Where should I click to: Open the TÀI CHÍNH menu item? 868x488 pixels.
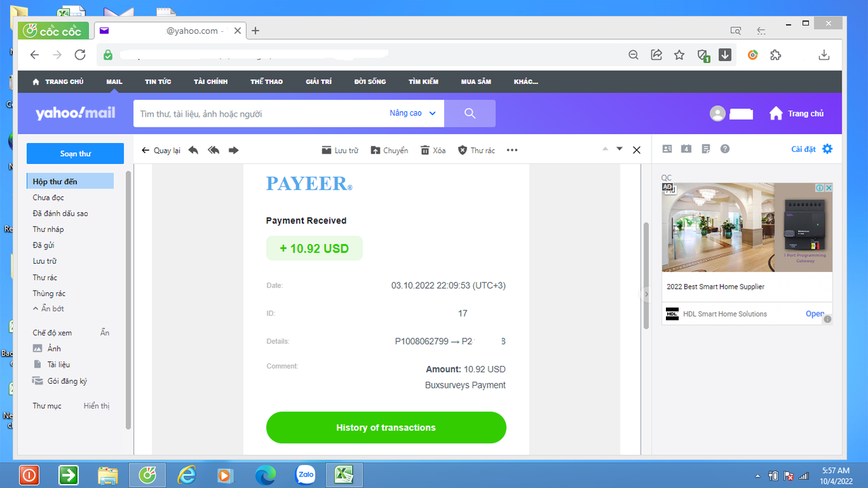tap(210, 82)
